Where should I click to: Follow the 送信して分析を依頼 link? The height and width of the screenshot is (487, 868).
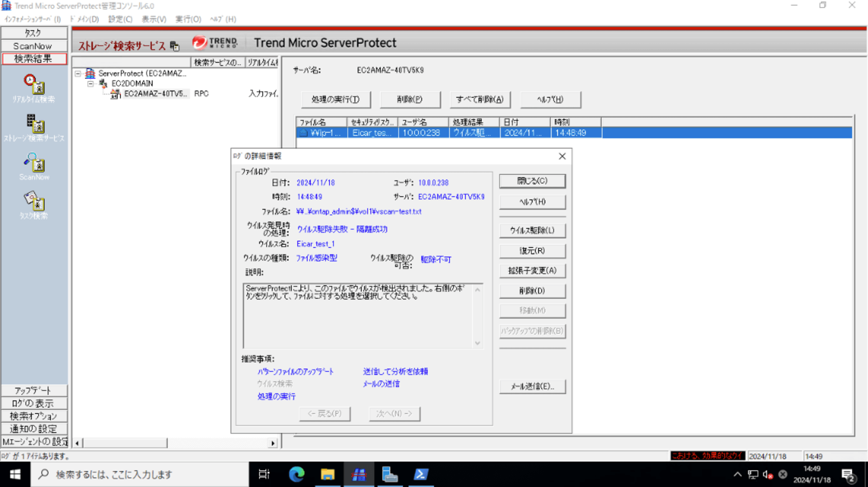[395, 372]
